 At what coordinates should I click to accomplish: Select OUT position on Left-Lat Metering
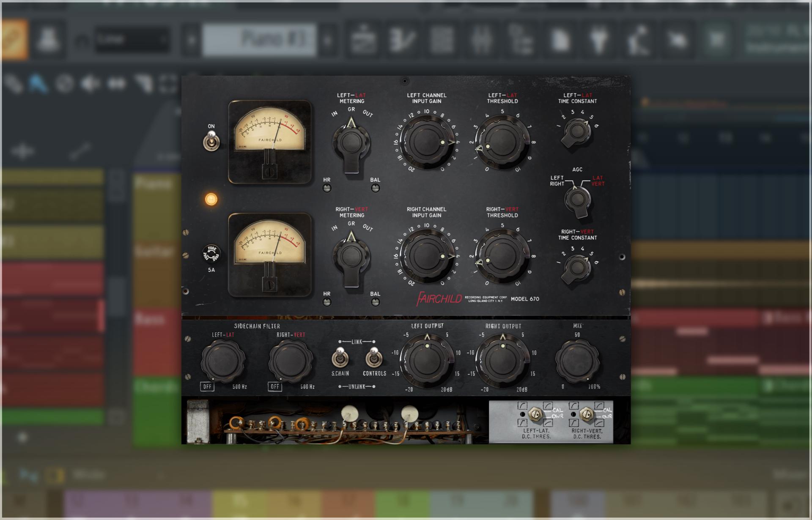(x=368, y=114)
